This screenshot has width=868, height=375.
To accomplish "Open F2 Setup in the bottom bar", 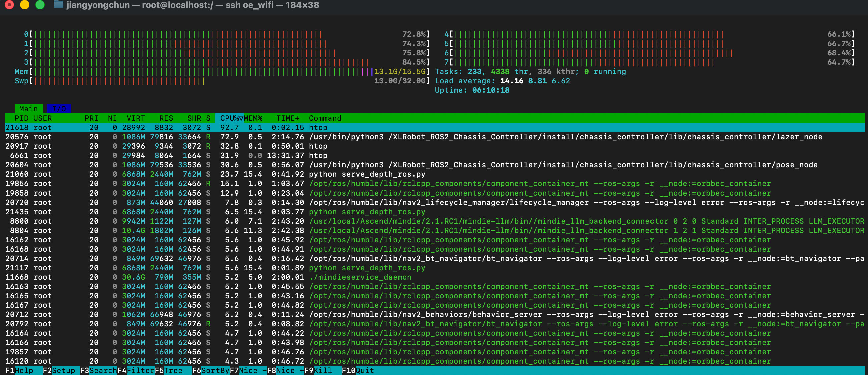I will tap(63, 370).
